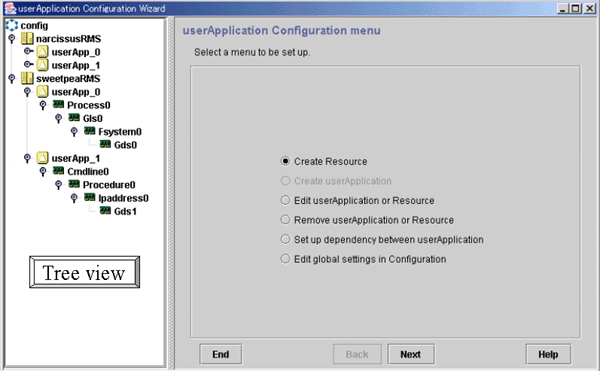Click the config root node icon
The image size is (600, 371).
[x=11, y=25]
